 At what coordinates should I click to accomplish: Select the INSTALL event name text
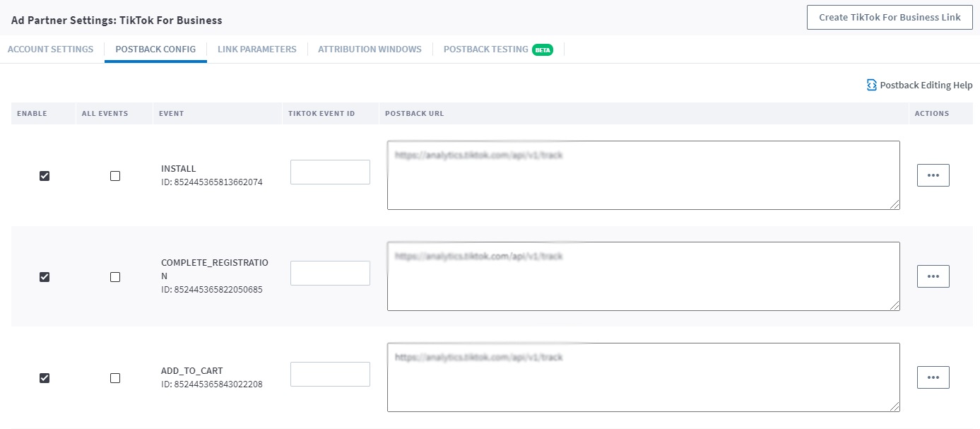pyautogui.click(x=179, y=169)
